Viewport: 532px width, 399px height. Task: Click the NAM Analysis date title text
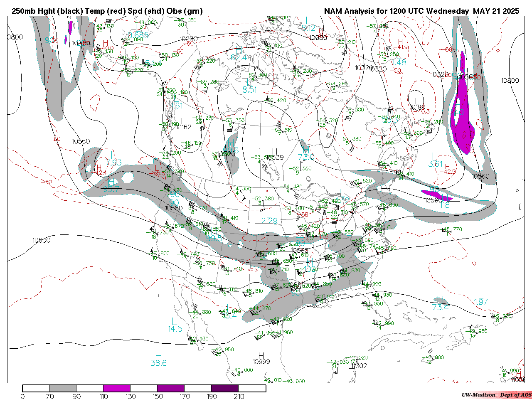[x=421, y=11]
